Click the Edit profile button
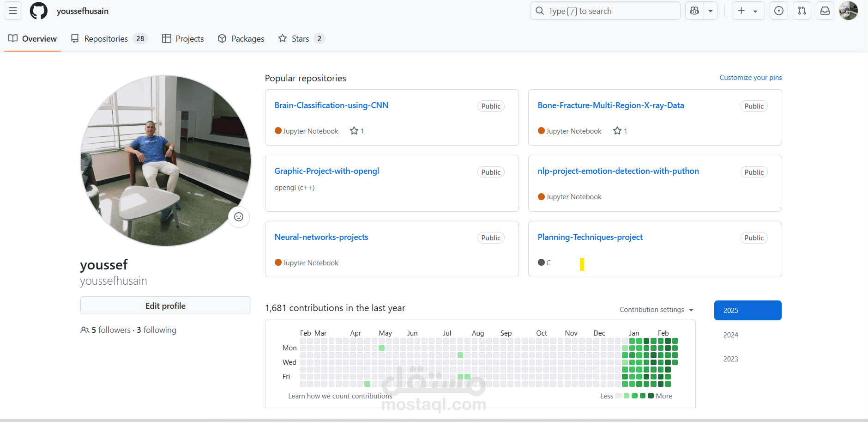This screenshot has height=422, width=868. 165,306
